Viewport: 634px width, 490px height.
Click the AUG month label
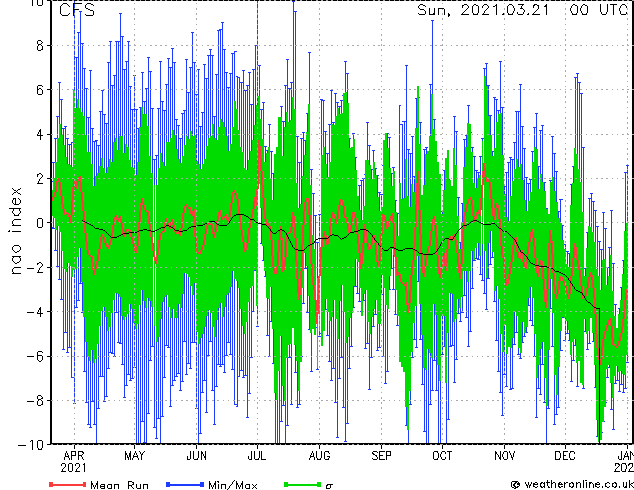click(x=319, y=456)
